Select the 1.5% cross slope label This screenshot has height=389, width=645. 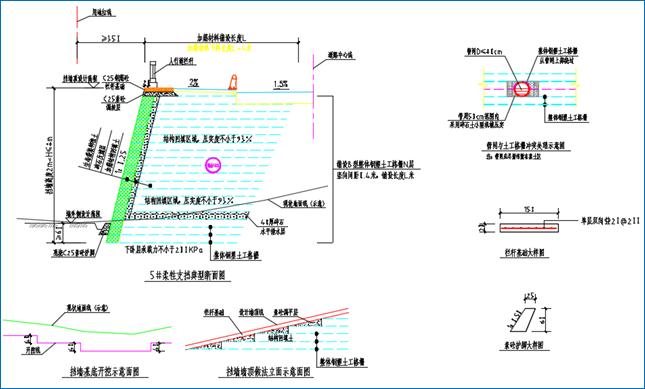click(281, 84)
